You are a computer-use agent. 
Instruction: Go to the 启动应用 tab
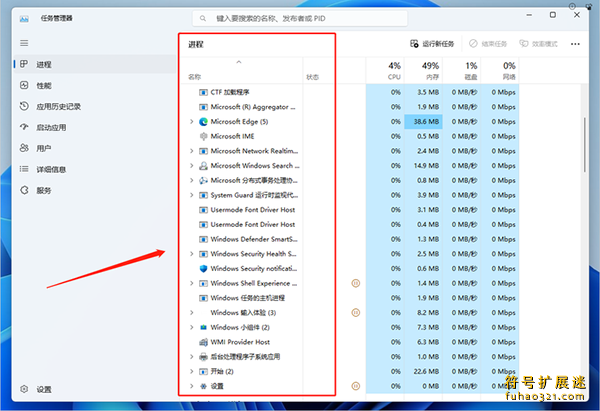95,127
